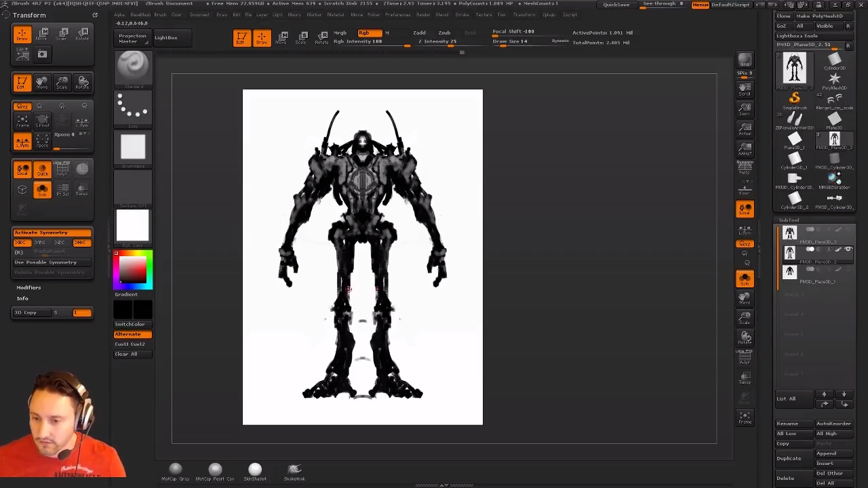
Task: Select the PolyMesh3D star tool
Action: [x=834, y=81]
